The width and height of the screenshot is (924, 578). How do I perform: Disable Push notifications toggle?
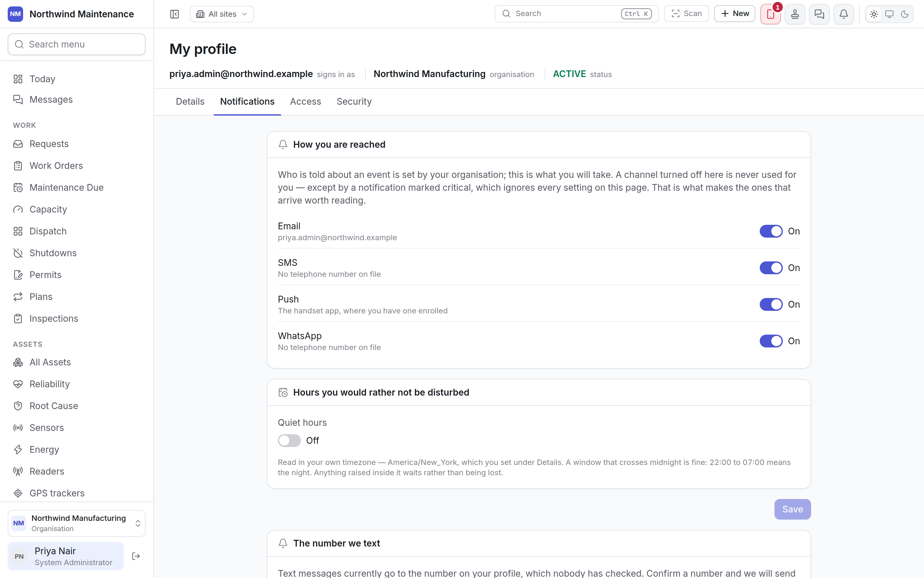(x=771, y=305)
